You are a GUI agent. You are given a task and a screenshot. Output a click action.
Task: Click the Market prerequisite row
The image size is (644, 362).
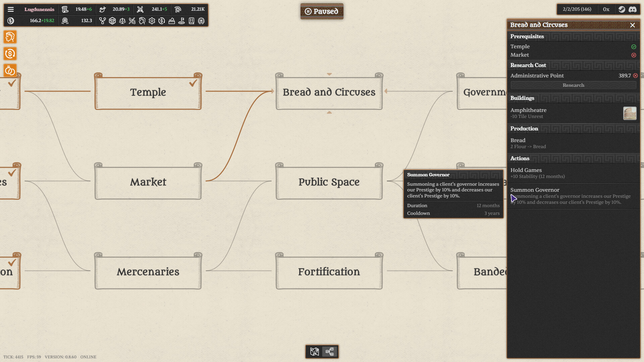point(573,55)
